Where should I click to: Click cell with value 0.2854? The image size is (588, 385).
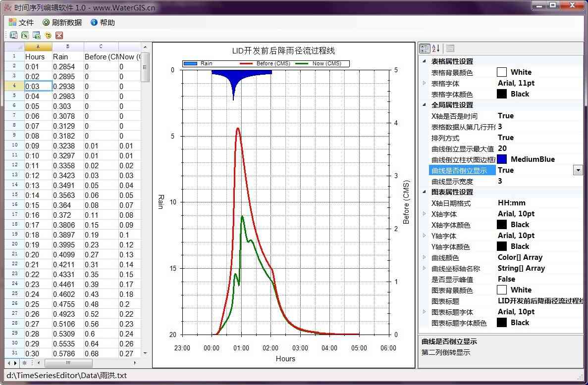(68, 66)
